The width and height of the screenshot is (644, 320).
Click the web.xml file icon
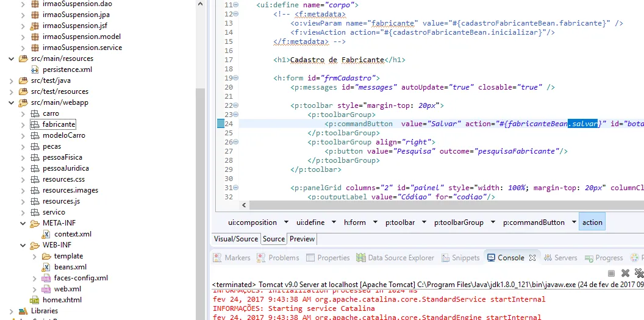(x=46, y=289)
